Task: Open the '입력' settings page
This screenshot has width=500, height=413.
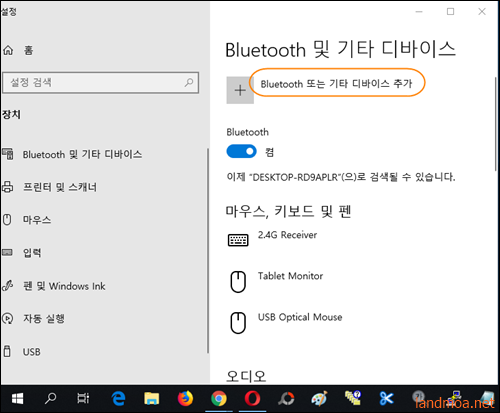Action: click(x=32, y=253)
